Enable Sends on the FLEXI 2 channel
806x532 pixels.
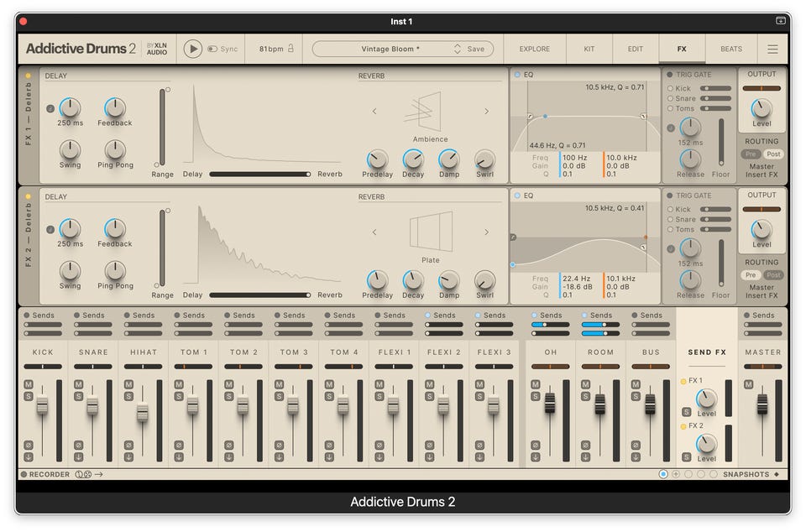427,316
